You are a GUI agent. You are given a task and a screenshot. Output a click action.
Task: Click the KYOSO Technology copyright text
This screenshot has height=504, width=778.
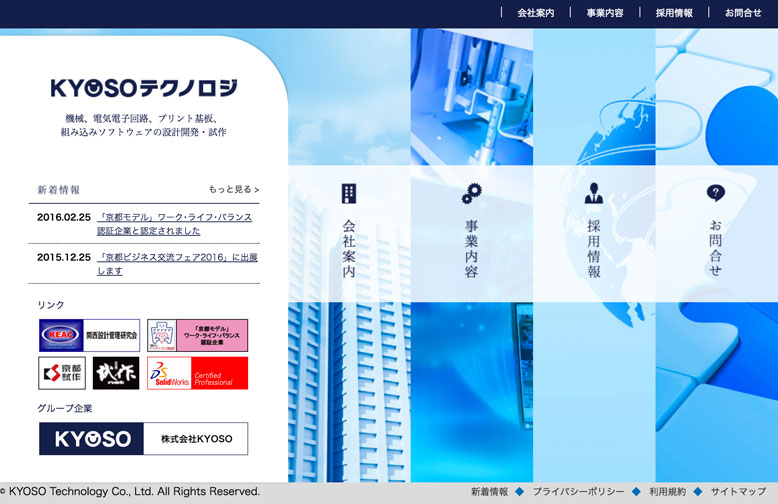coord(130,492)
